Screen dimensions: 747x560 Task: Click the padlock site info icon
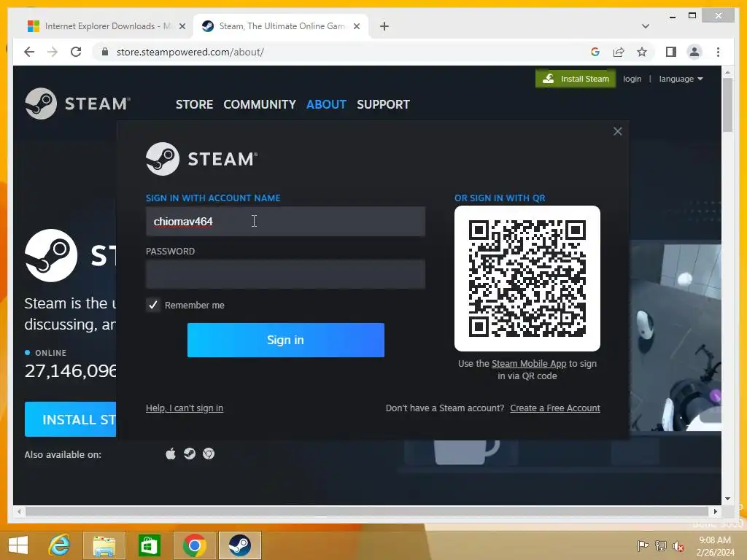coord(105,52)
